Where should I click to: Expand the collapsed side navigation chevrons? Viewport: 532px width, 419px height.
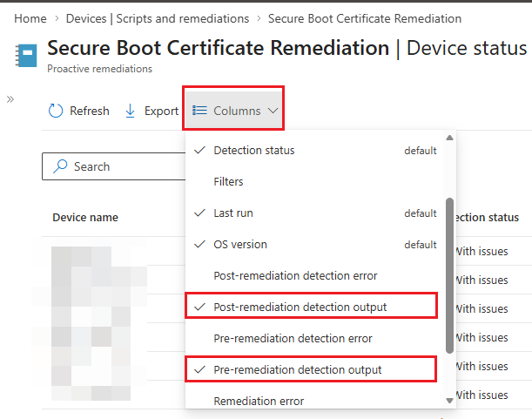[10, 99]
